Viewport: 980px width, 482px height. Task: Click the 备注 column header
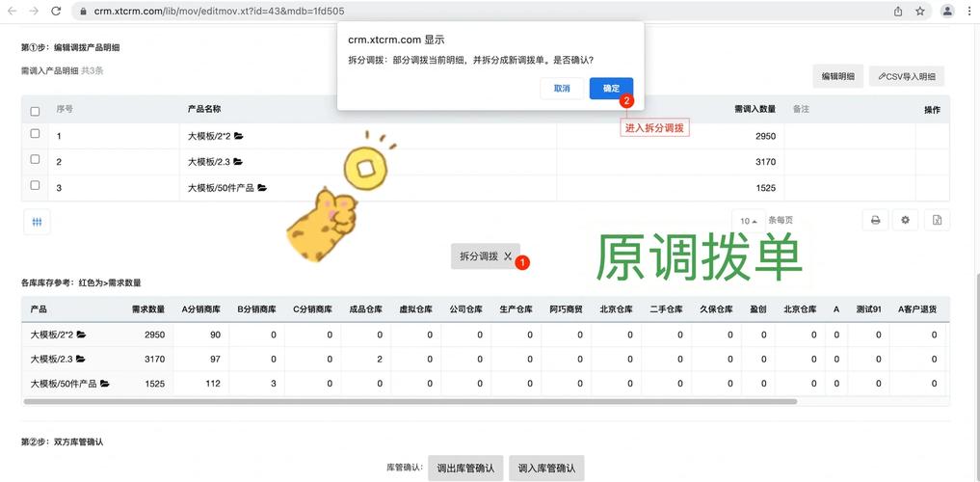coord(802,109)
